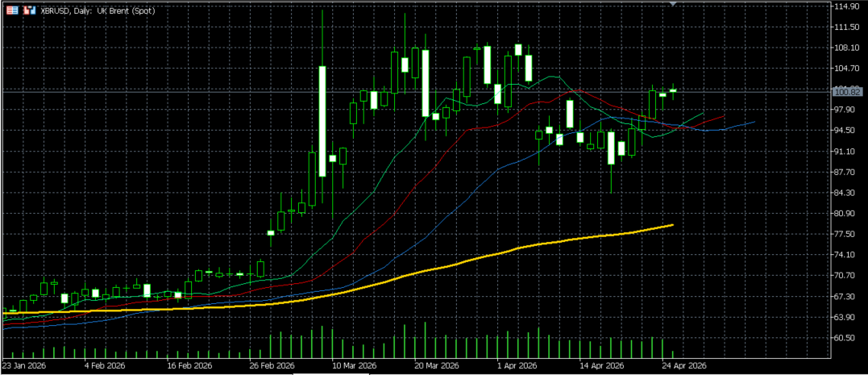
Task: Click the 1 Apr 2026 date label
Action: click(517, 365)
